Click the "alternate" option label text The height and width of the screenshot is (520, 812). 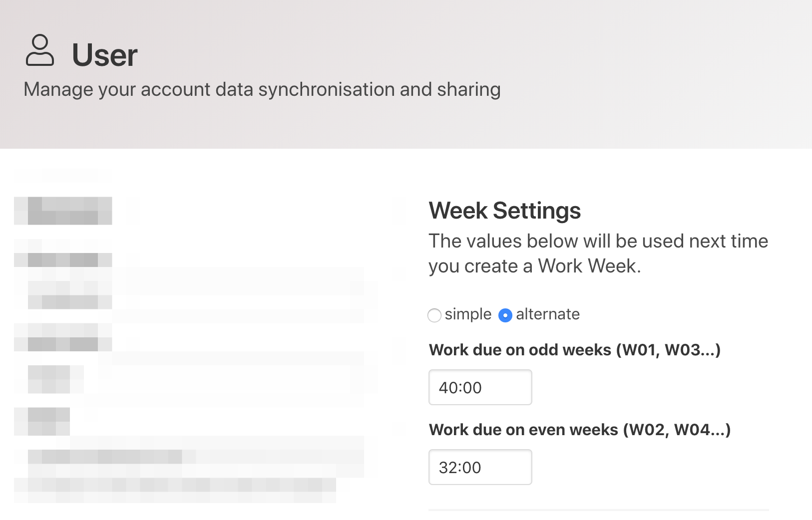(548, 314)
